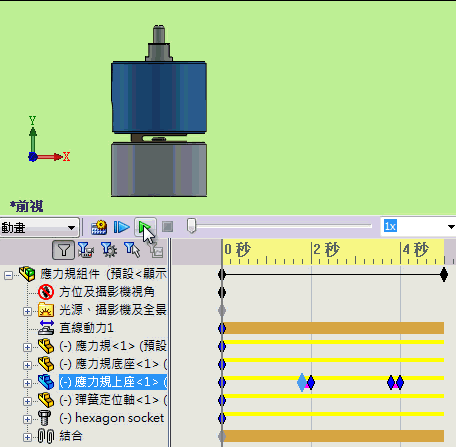Click the 應力規<1> part icon
Screen dimensions: 456x447
point(46,346)
